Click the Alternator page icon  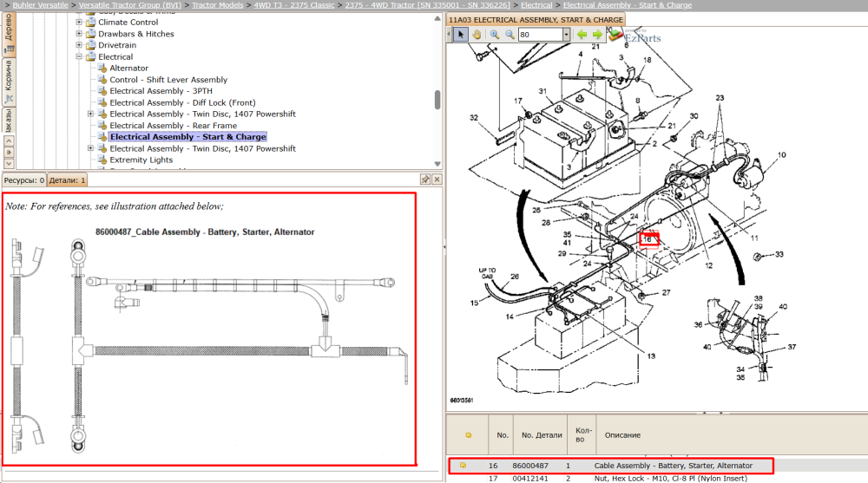(x=102, y=68)
